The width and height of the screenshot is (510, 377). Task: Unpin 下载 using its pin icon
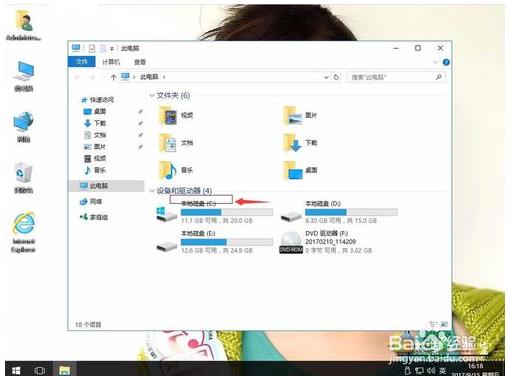click(140, 123)
